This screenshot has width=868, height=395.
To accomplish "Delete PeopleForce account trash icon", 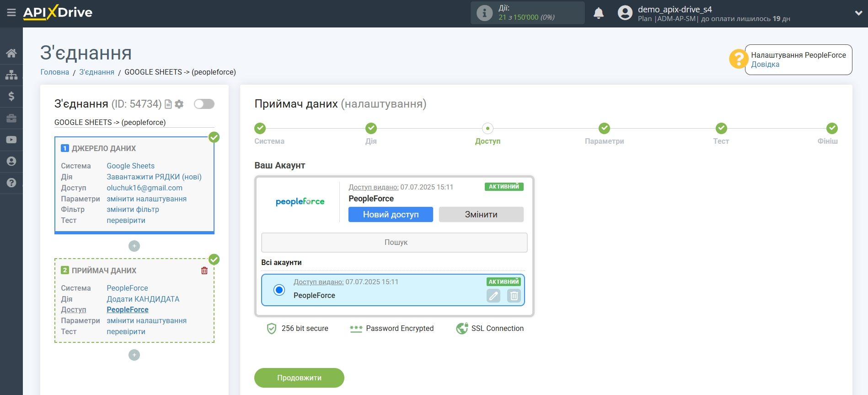I will [x=514, y=296].
